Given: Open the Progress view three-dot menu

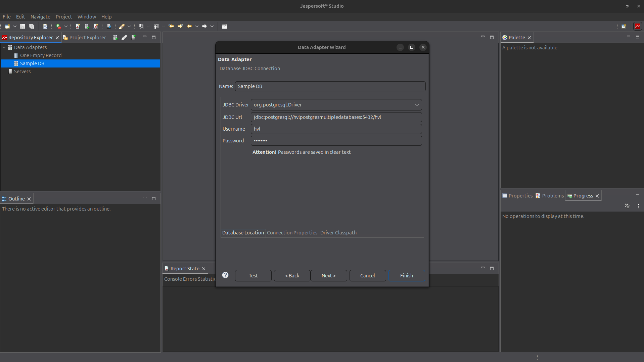Looking at the screenshot, I should click(639, 206).
